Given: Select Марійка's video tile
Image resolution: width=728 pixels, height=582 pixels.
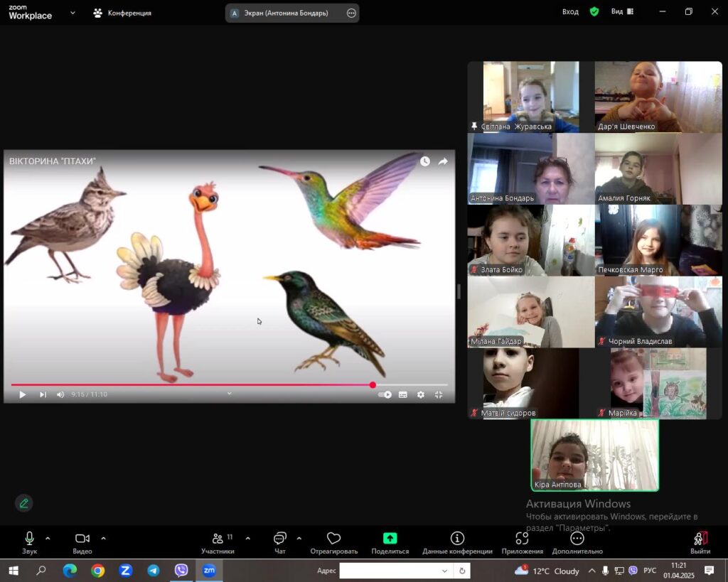Looking at the screenshot, I should point(658,383).
